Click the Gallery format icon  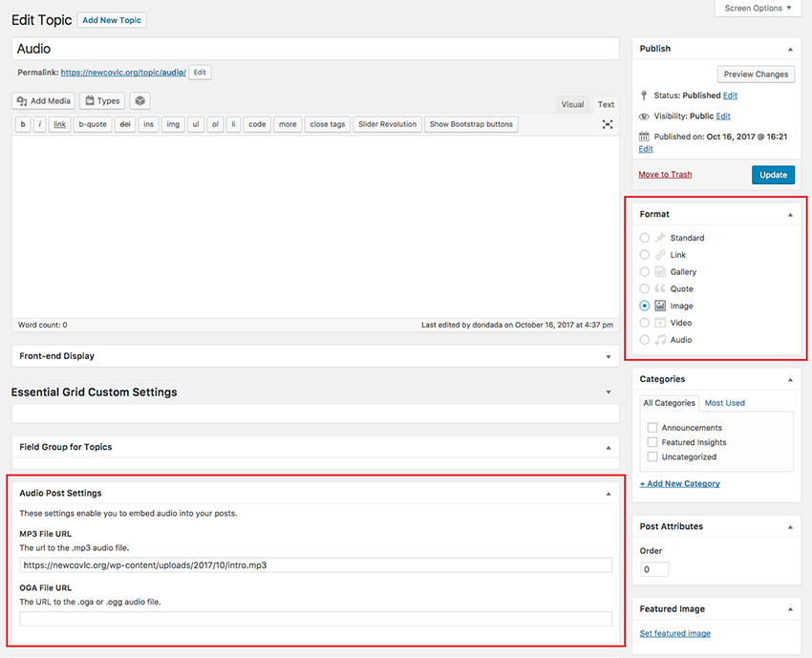660,272
